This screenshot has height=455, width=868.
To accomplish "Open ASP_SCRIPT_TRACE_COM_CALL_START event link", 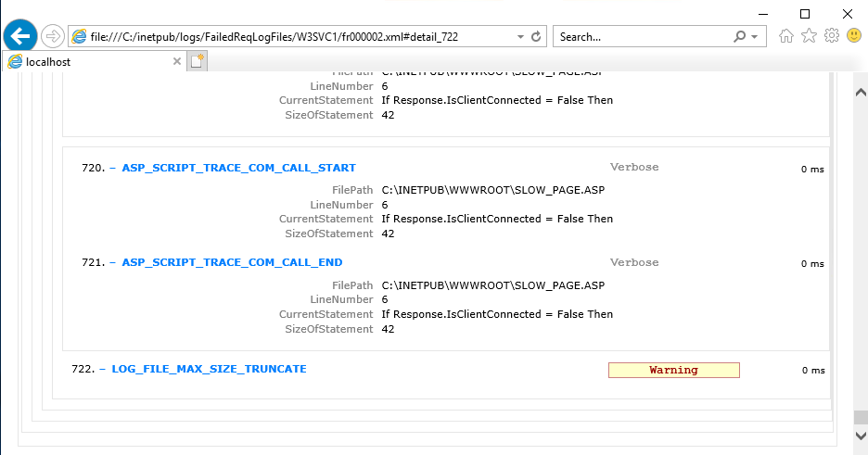I will [x=238, y=169].
